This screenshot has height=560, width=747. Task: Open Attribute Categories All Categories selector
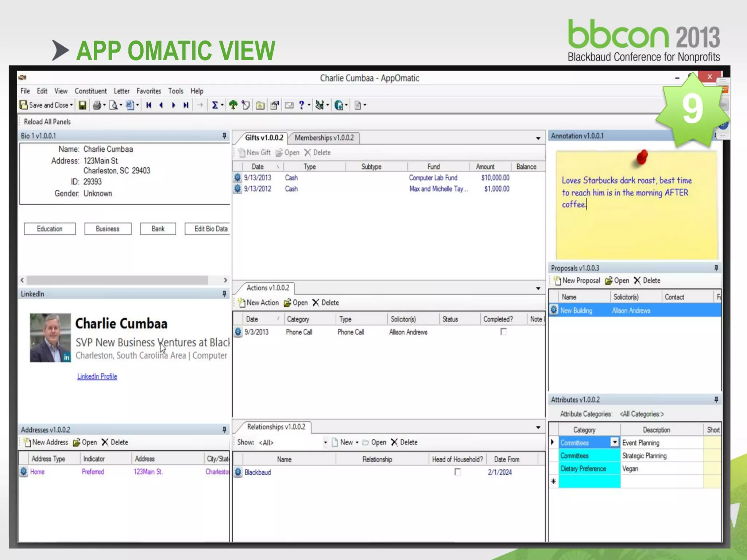pyautogui.click(x=642, y=414)
